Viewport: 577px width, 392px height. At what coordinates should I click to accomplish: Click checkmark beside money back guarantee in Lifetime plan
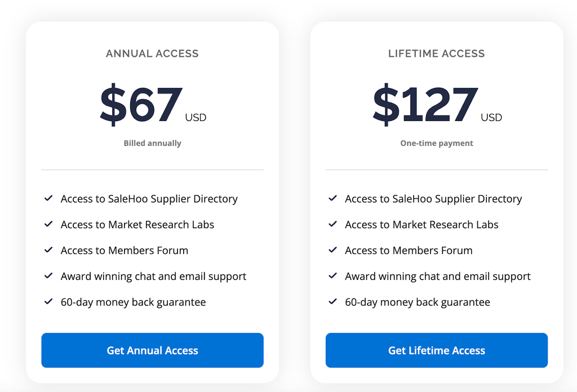(332, 302)
